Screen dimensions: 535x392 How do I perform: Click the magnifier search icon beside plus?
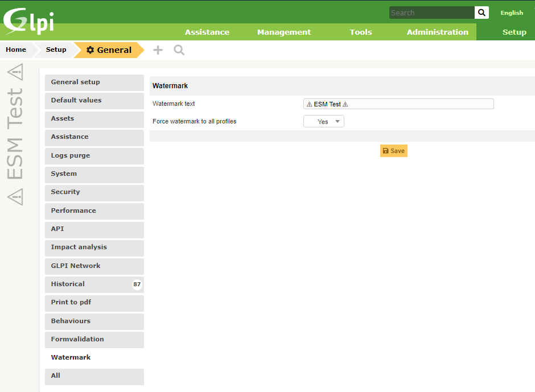pyautogui.click(x=179, y=50)
